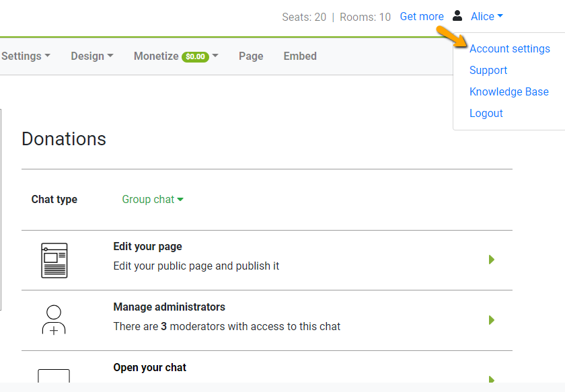Click the $0.00 Monetize balance badge
Viewport: 565px width, 392px height.
tap(195, 56)
